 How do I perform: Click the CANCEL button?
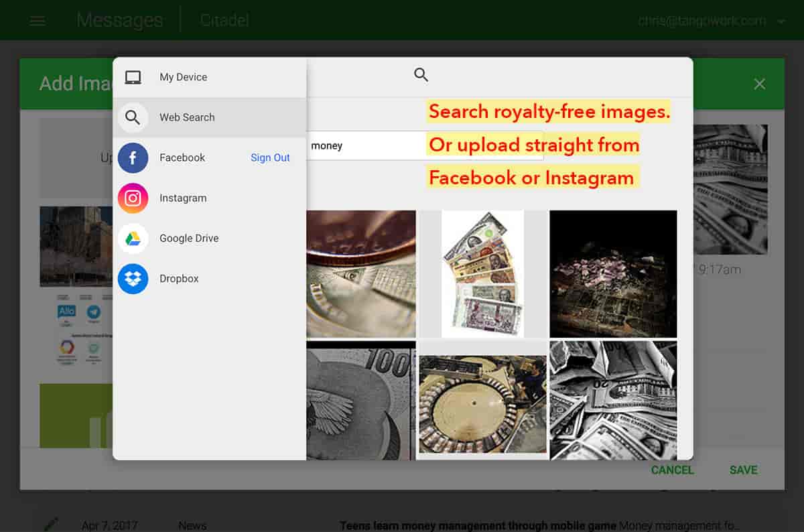point(672,470)
